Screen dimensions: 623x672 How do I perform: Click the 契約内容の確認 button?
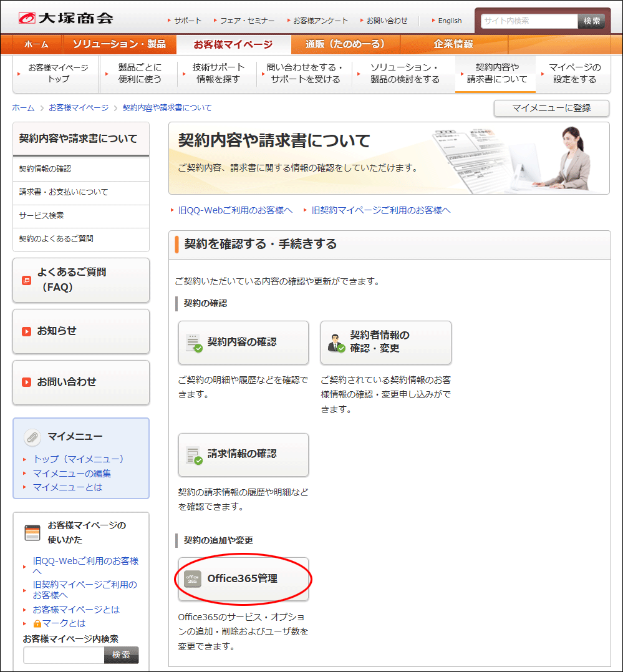click(243, 343)
